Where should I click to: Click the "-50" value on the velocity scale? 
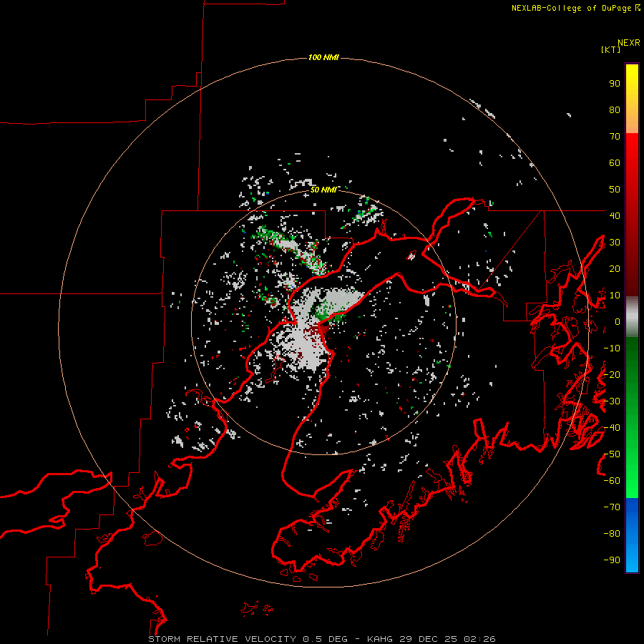coord(612,454)
